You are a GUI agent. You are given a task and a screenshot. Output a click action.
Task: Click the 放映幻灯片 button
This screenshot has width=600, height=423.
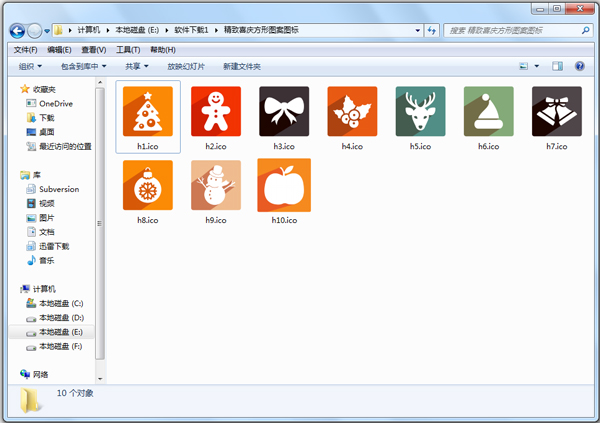185,67
